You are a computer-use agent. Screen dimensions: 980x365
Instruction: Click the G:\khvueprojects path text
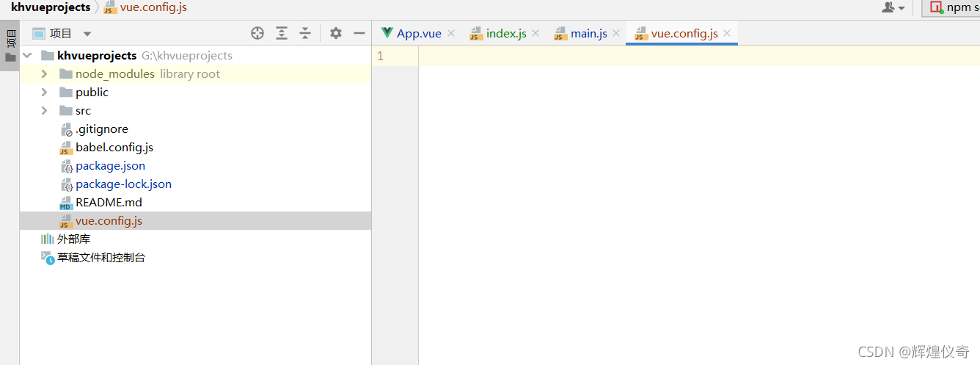pyautogui.click(x=187, y=56)
